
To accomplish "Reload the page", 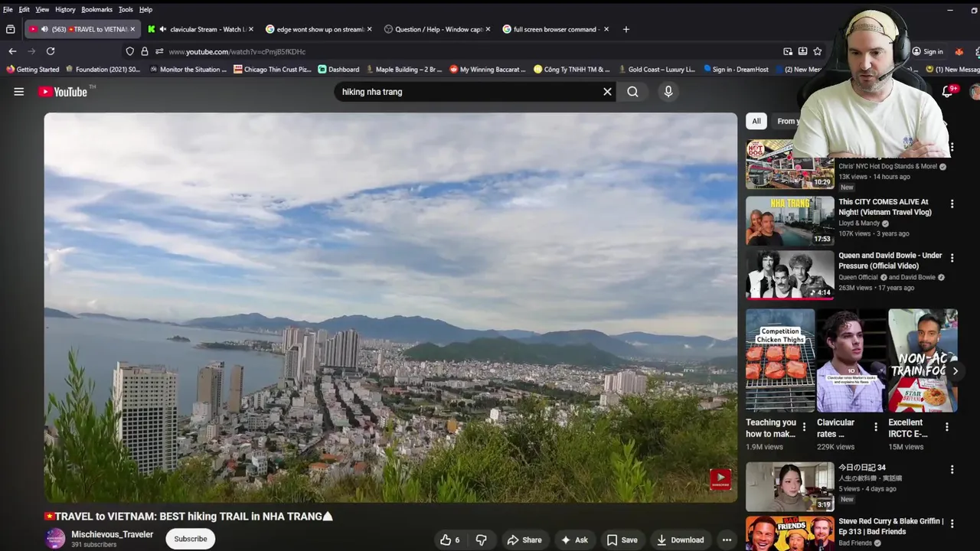I will click(x=51, y=51).
